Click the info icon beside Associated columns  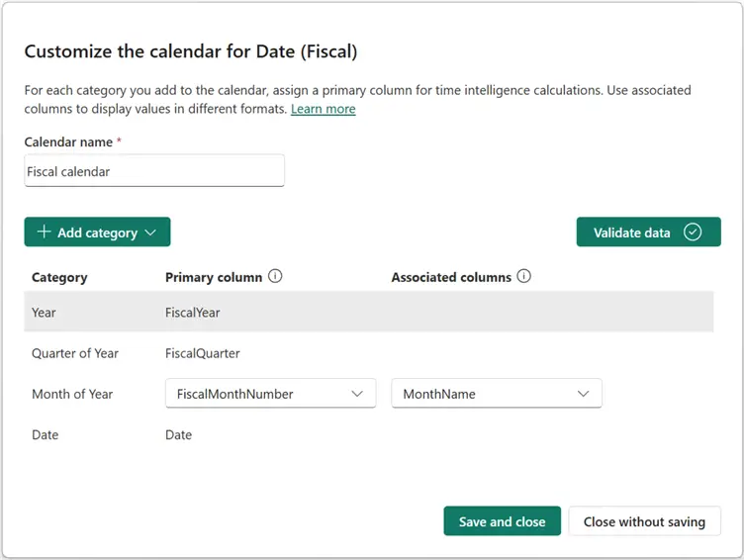click(x=524, y=277)
